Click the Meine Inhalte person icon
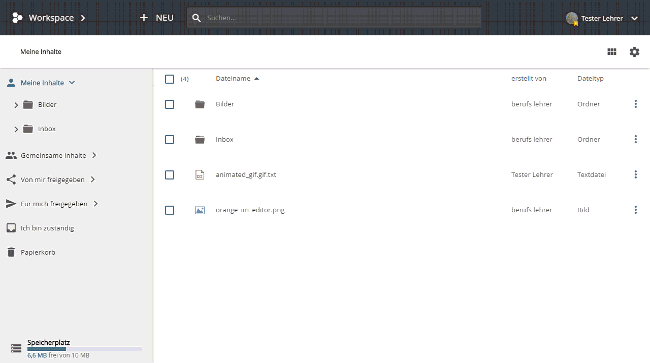650x363 pixels. point(11,83)
